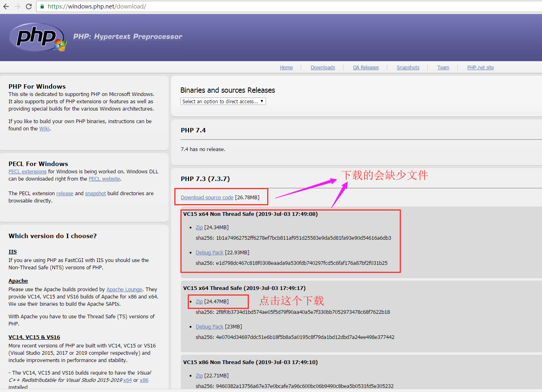Click inside the browser address bar
The height and width of the screenshot is (392, 542).
click(x=162, y=6)
